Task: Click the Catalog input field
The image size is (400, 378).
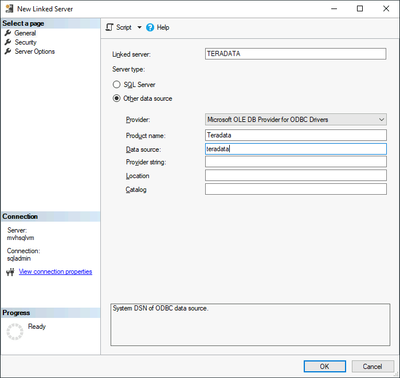Action: 296,189
